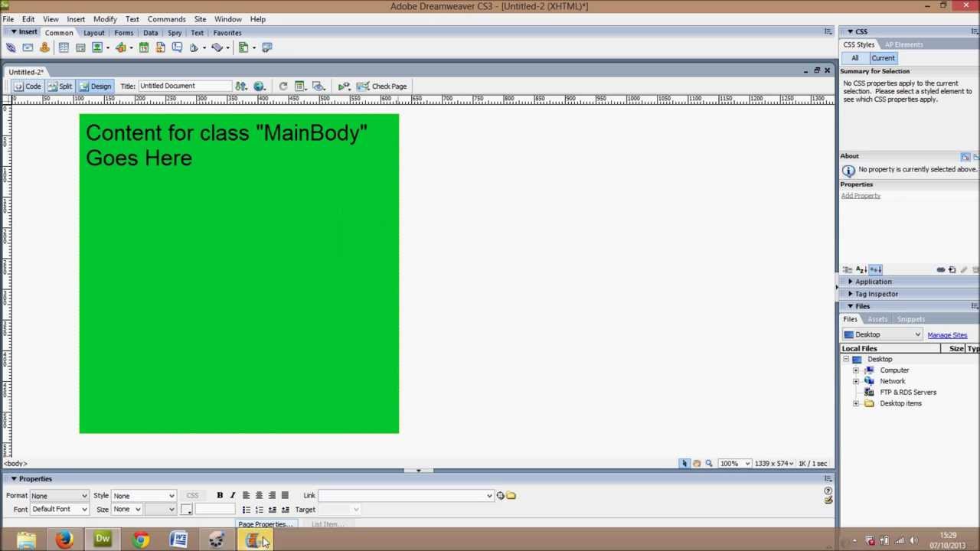980x551 pixels.
Task: Select the Hand tool in status bar
Action: click(696, 463)
